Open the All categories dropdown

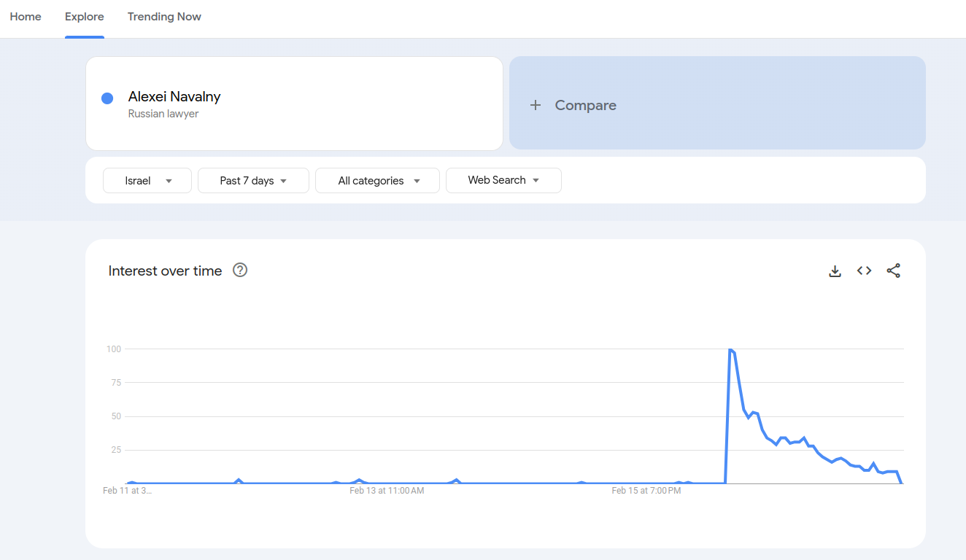click(377, 181)
